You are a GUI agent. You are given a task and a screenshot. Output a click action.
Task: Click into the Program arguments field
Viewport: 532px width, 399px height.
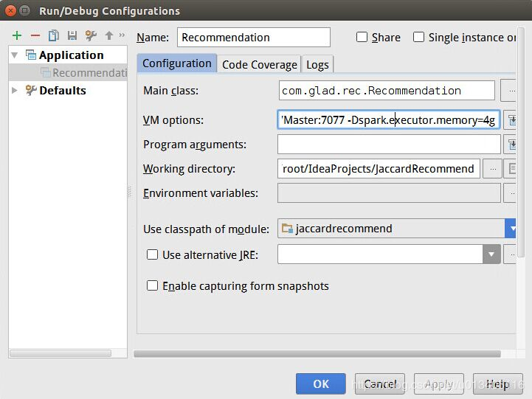pyautogui.click(x=389, y=145)
